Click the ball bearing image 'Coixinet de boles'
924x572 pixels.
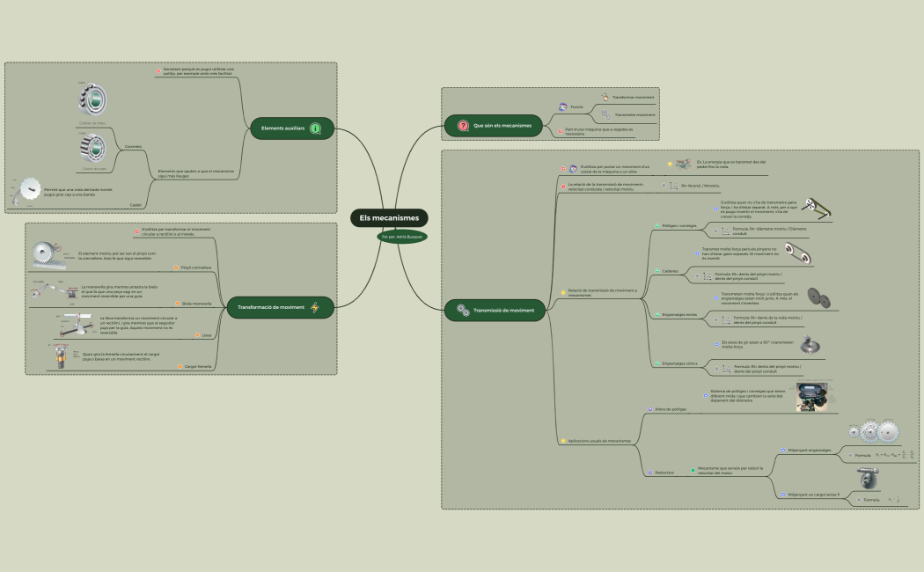coord(92,101)
